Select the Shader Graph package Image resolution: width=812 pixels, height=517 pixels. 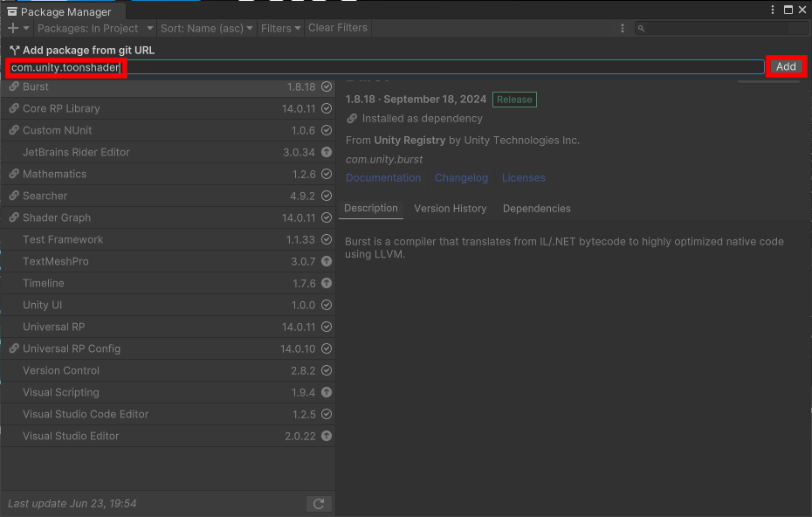168,217
